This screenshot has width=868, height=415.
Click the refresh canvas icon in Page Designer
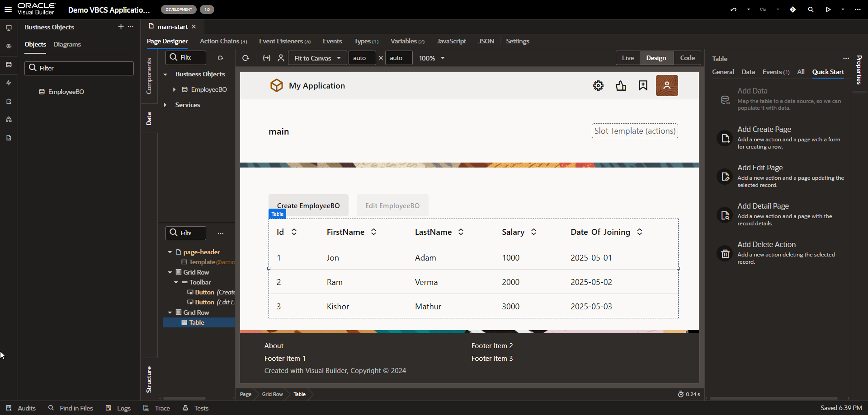tap(245, 58)
